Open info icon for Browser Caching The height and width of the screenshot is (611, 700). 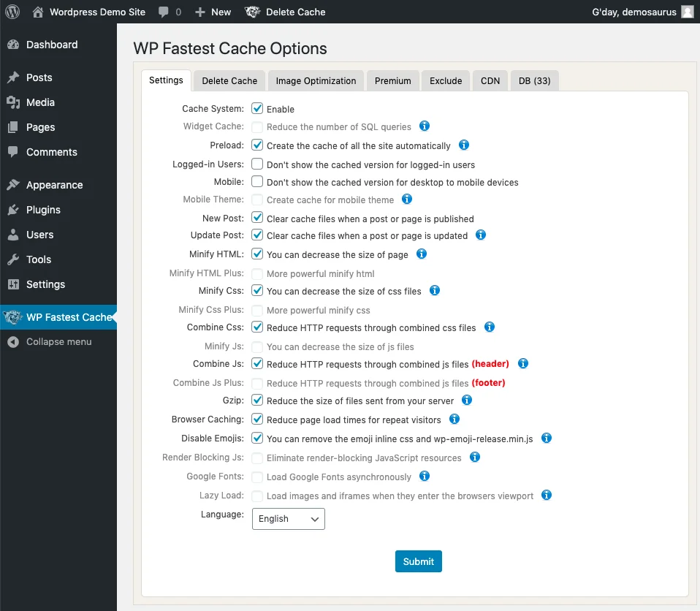point(454,419)
